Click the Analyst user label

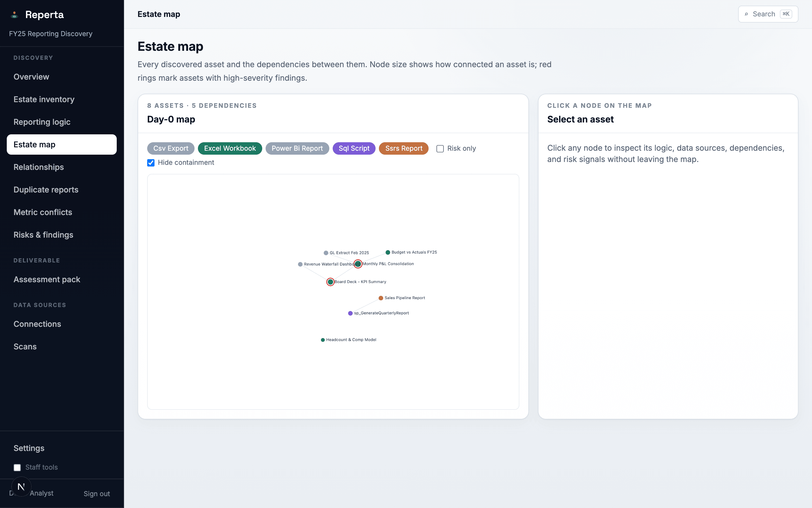42,493
